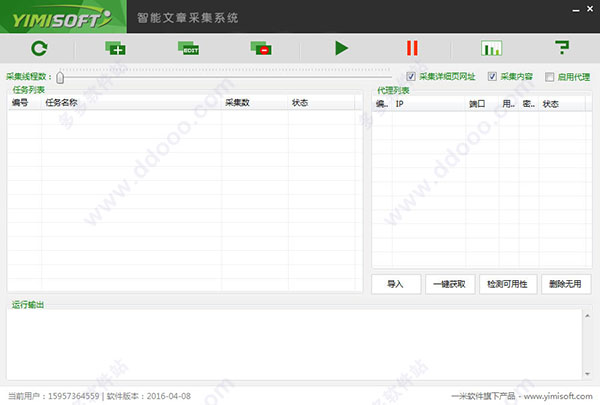Click the 一键获取 button

click(x=450, y=284)
